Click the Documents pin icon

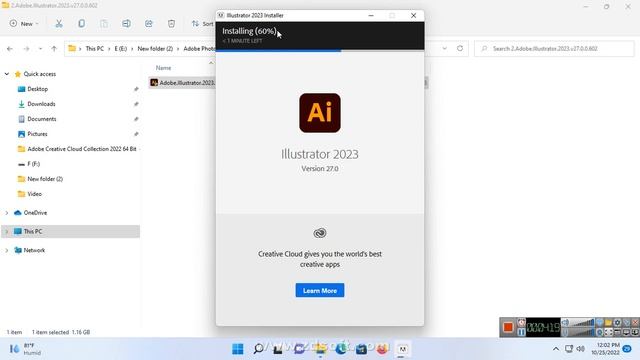(x=136, y=119)
